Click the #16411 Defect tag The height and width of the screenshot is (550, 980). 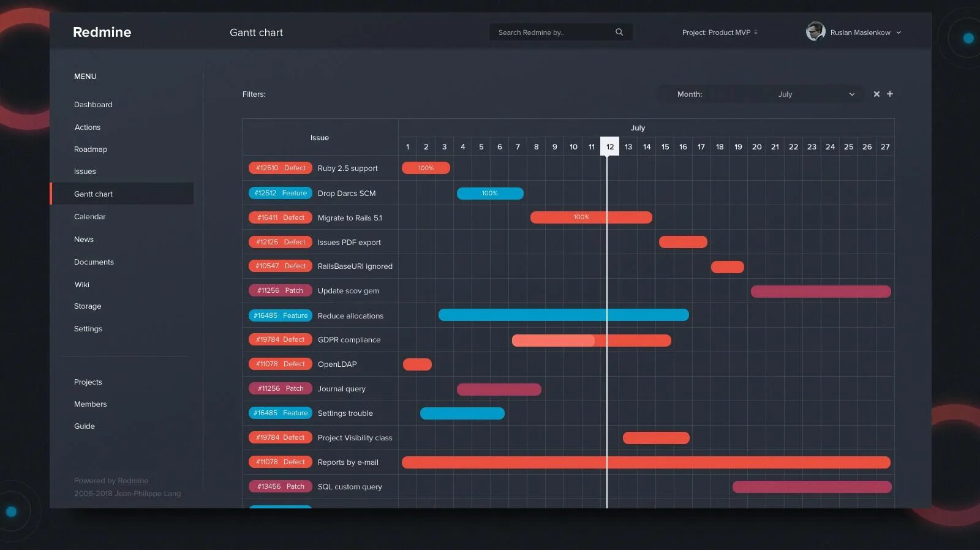(x=281, y=217)
